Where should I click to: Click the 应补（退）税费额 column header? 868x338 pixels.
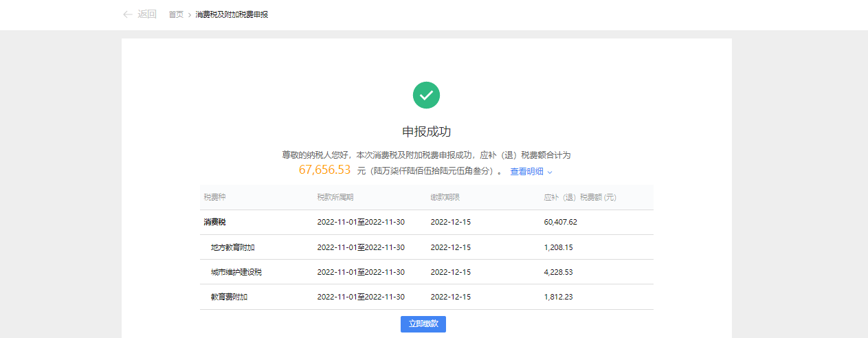pos(580,198)
